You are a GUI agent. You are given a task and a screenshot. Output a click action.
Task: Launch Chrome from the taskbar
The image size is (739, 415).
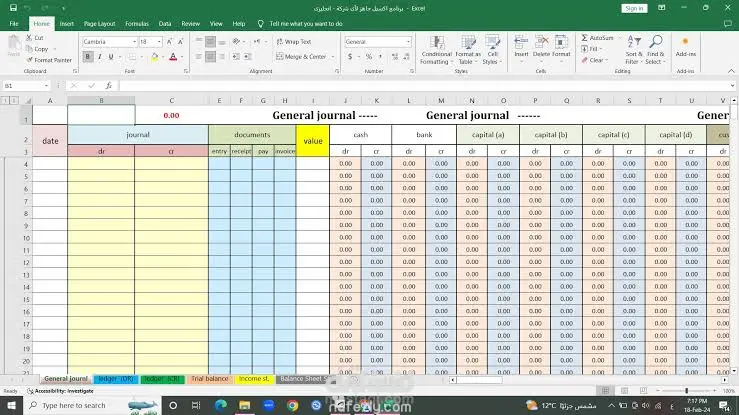(x=293, y=405)
